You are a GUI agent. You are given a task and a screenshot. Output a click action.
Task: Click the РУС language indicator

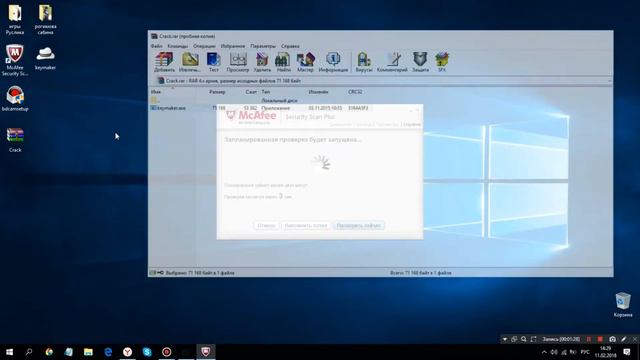[585, 352]
